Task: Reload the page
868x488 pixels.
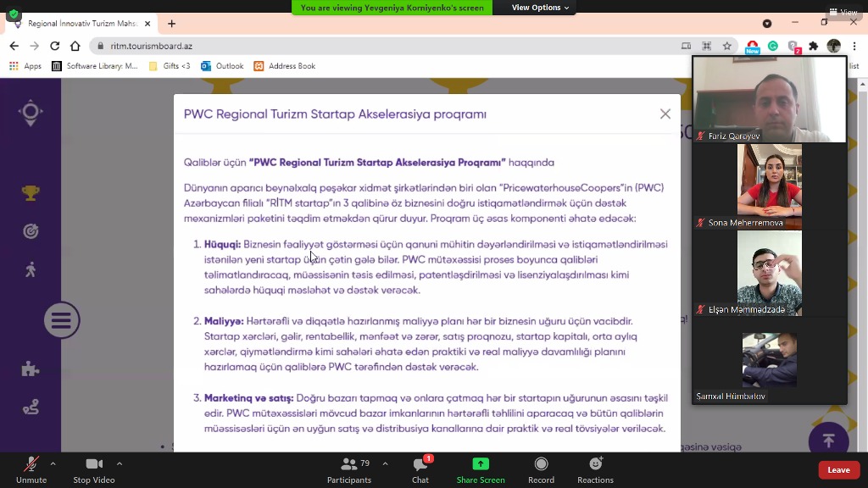Action: coord(55,46)
